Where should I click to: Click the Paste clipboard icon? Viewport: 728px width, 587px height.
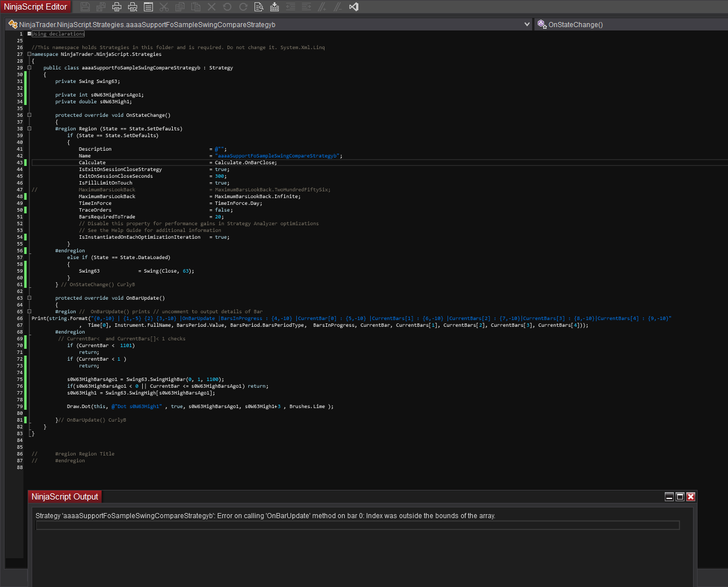196,7
